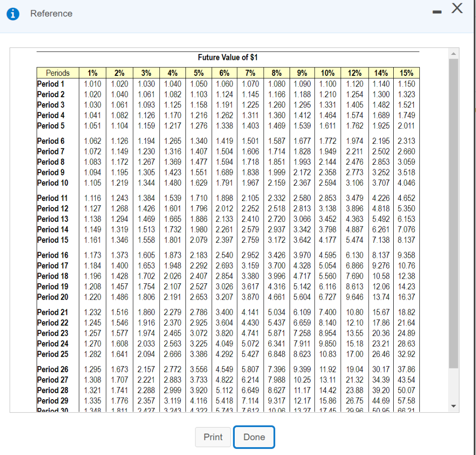Click value 1.010 in Period 1 row
The height and width of the screenshot is (455, 476).
[x=93, y=84]
